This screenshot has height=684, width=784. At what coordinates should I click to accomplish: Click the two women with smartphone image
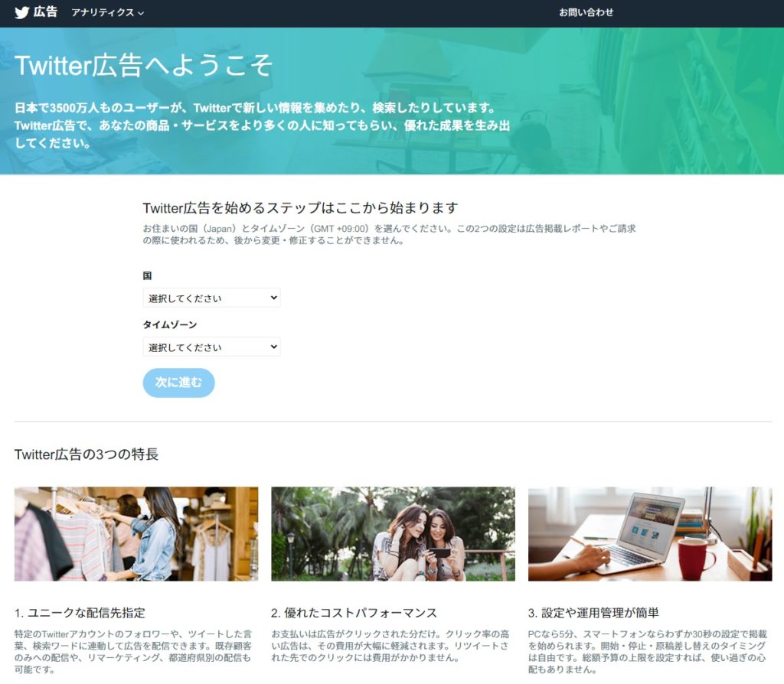click(393, 533)
